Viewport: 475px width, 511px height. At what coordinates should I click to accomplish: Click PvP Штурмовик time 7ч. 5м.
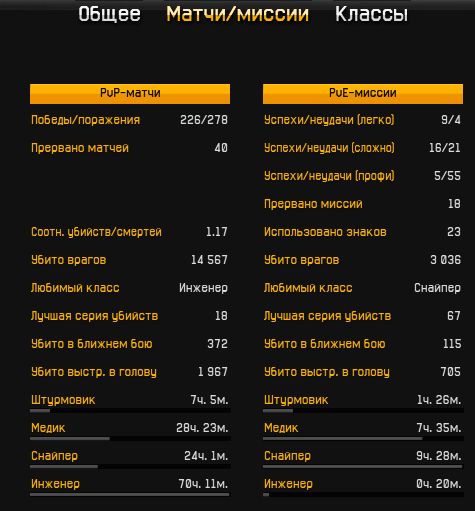210,400
